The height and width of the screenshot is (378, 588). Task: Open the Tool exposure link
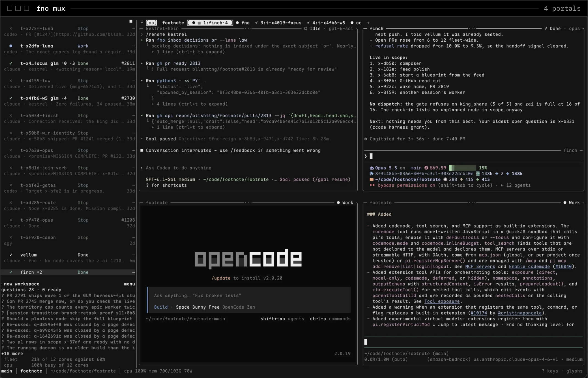442,301
